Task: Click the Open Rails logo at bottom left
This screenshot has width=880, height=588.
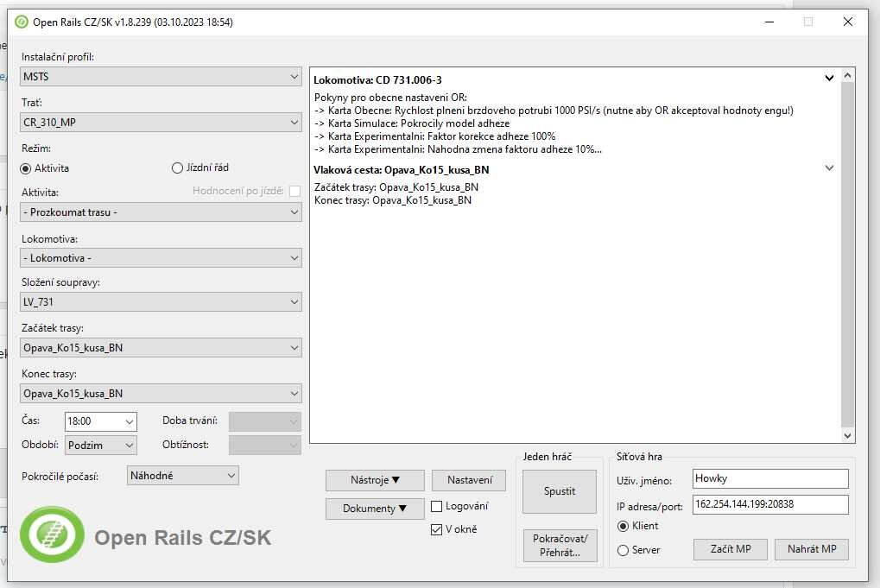Action: (52, 534)
